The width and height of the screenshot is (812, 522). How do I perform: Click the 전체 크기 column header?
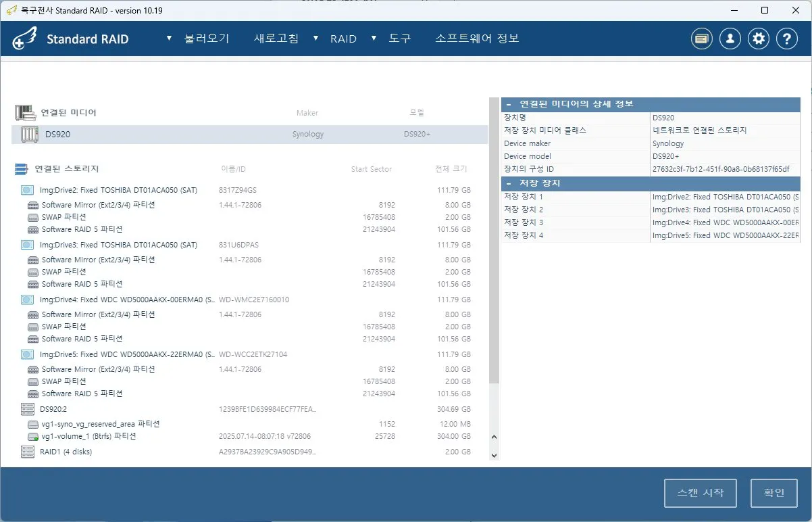(x=451, y=169)
